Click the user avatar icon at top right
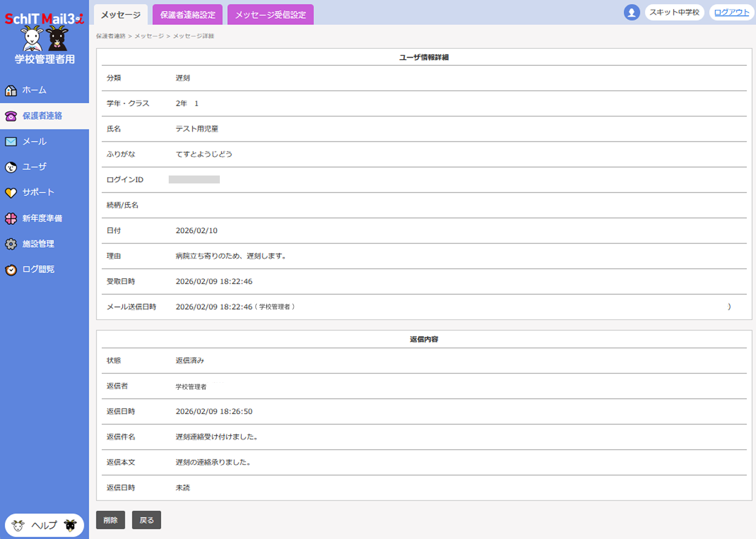The image size is (756, 539). (632, 12)
